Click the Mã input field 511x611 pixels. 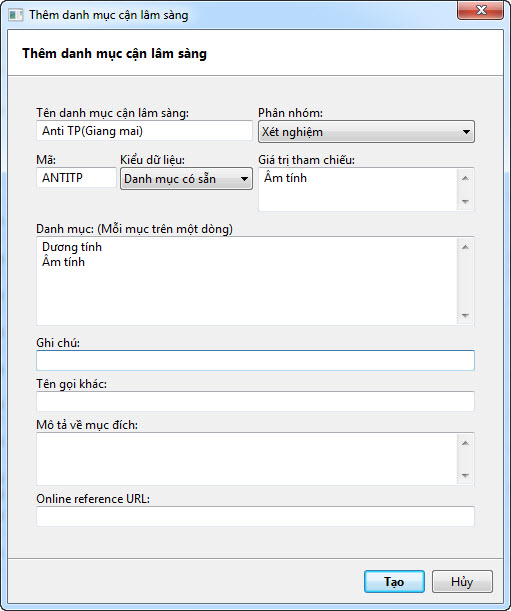tap(76, 178)
